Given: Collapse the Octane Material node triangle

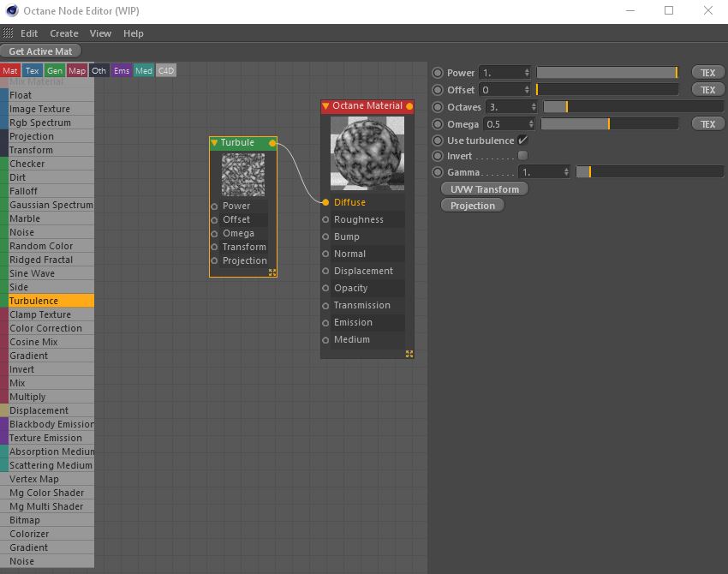Looking at the screenshot, I should [x=325, y=106].
